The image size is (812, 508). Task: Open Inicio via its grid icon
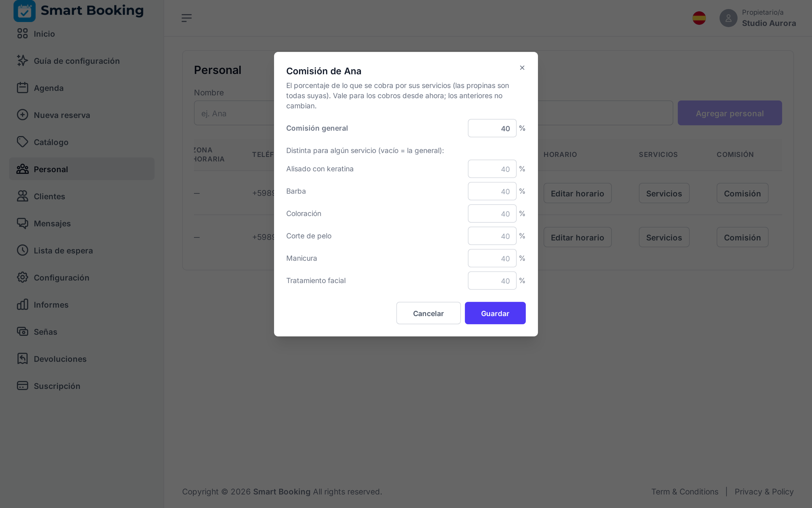[23, 34]
